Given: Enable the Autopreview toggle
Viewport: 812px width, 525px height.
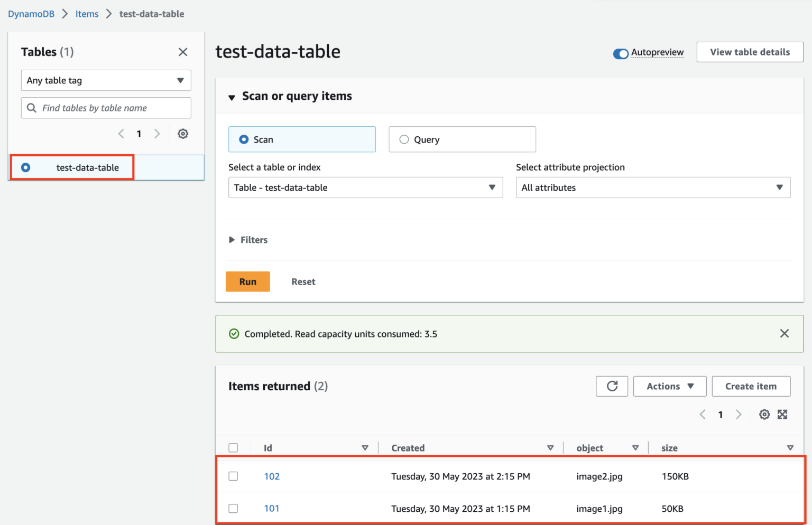Looking at the screenshot, I should pyautogui.click(x=621, y=53).
